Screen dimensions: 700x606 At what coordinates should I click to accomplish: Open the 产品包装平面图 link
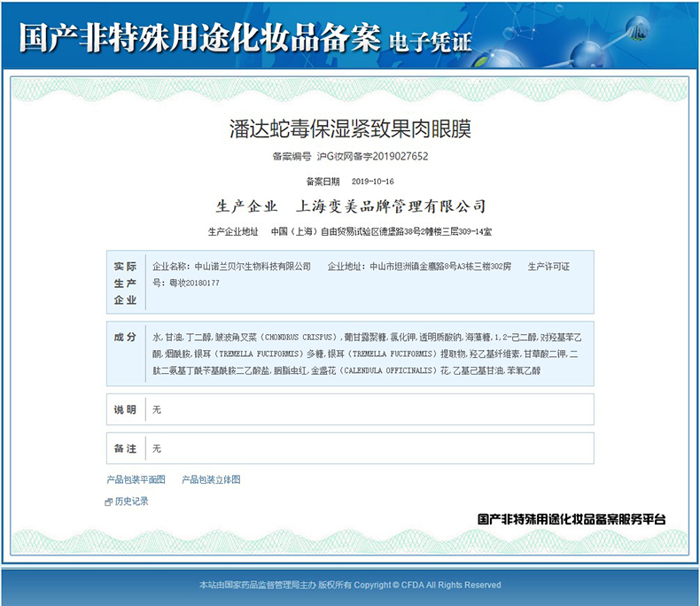tap(136, 479)
